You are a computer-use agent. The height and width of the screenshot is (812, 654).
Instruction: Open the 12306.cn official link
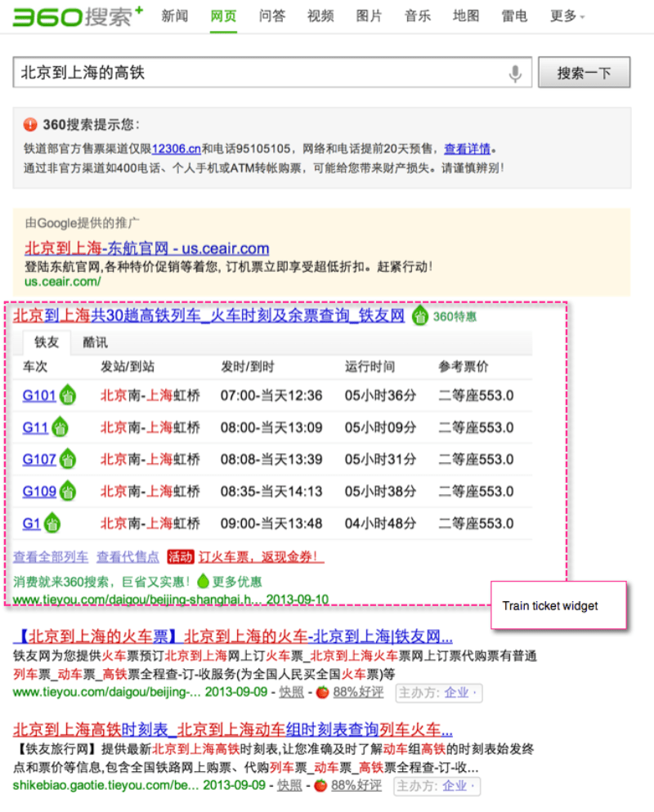click(176, 149)
